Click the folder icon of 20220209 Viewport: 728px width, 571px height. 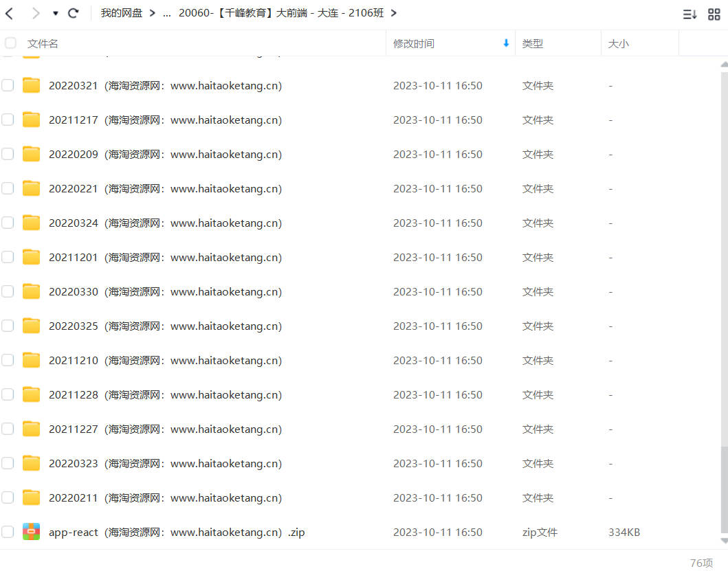(x=31, y=154)
